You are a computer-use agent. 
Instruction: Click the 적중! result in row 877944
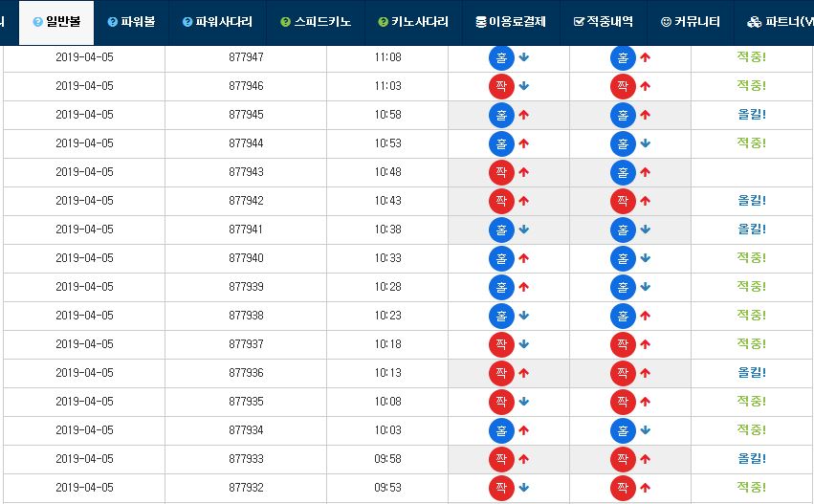(752, 142)
